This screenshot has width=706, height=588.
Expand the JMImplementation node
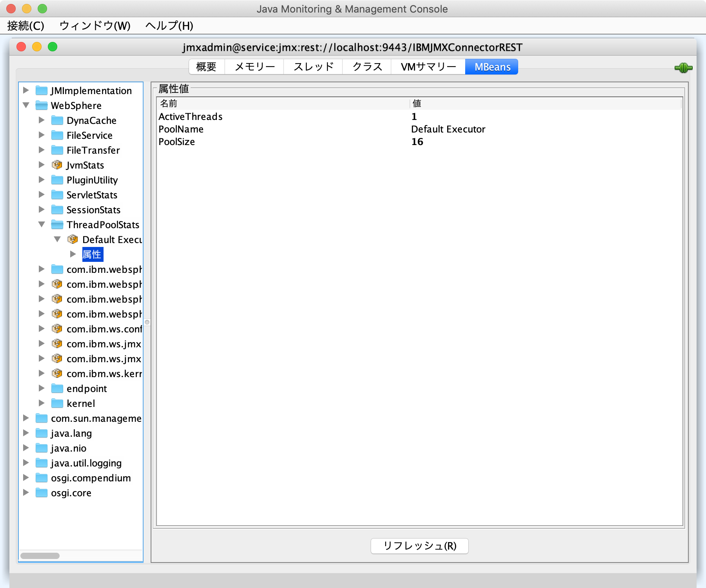coord(26,90)
